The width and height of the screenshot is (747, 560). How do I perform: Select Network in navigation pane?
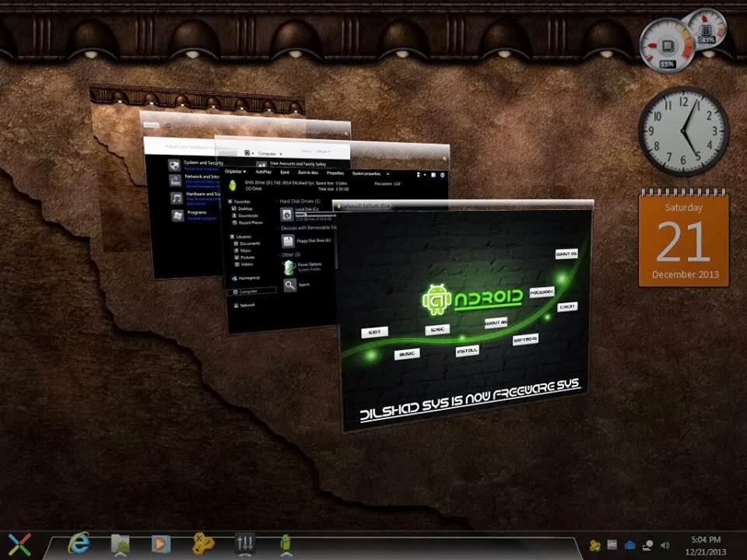(244, 305)
